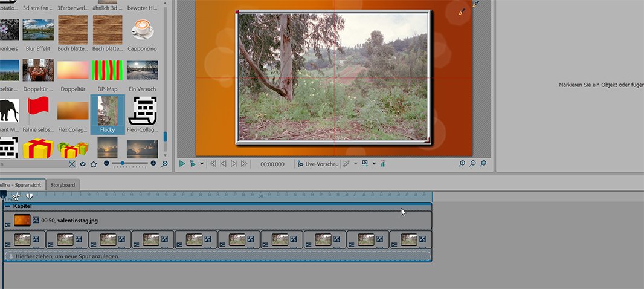Click the scissors split tool in timeline
This screenshot has width=644, height=289.
(16, 196)
